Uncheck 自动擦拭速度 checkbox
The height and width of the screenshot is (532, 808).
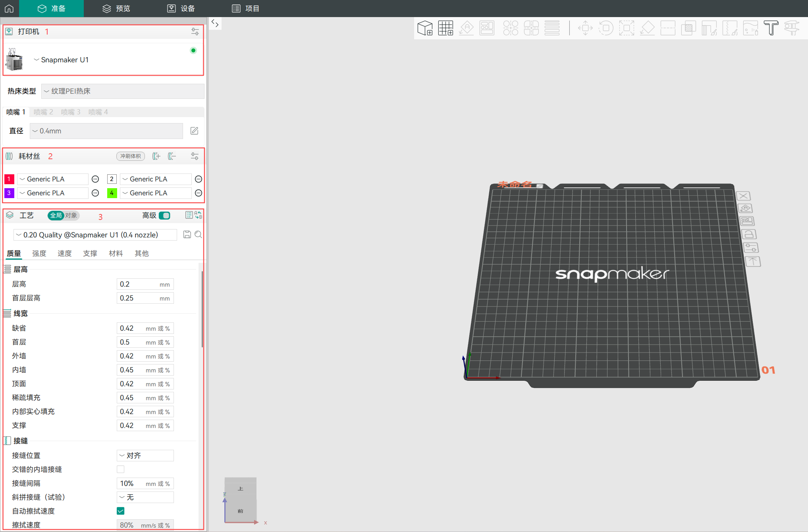tap(121, 511)
